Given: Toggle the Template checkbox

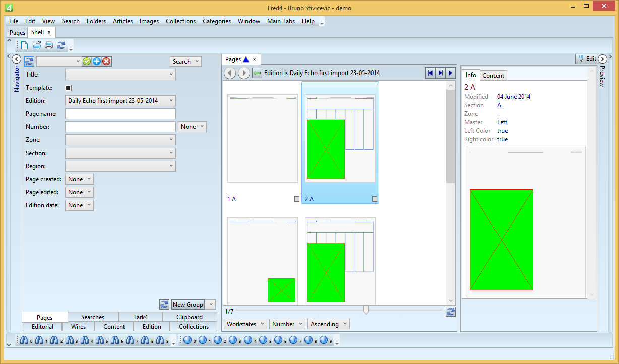Looking at the screenshot, I should pyautogui.click(x=69, y=88).
